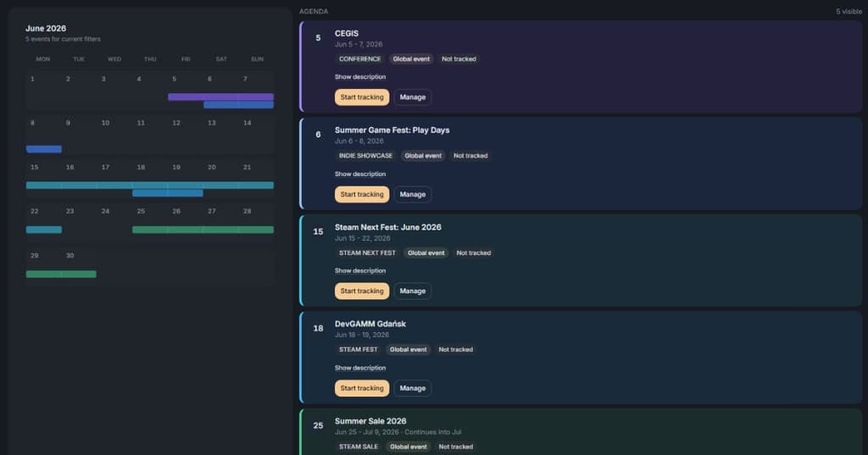Viewport: 868px width, 455px height.
Task: Click Global event badge on Steam Next Fest
Action: tap(426, 252)
